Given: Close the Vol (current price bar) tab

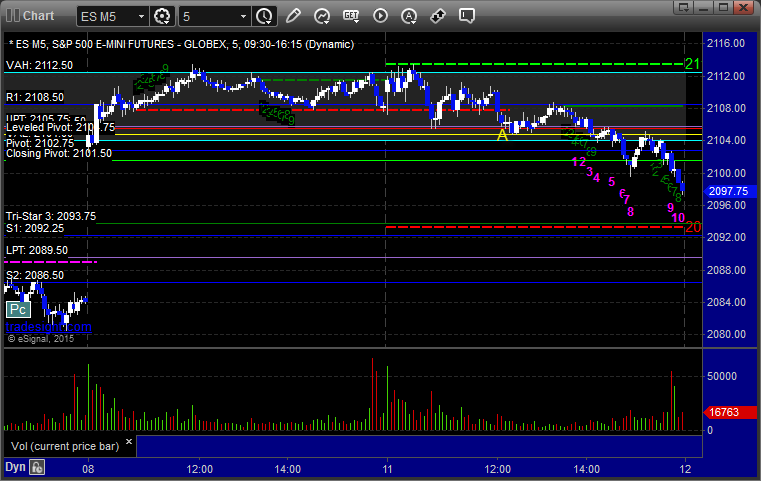Looking at the screenshot, I should point(129,442).
